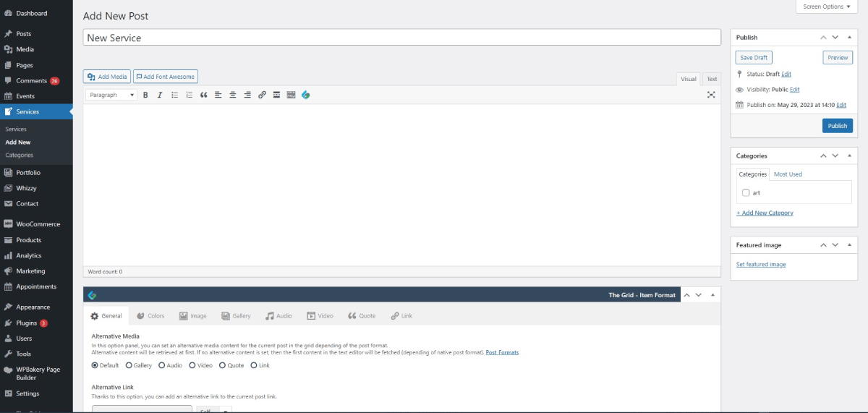Insert a blockquote from editor toolbar
868x413 pixels.
(x=204, y=95)
